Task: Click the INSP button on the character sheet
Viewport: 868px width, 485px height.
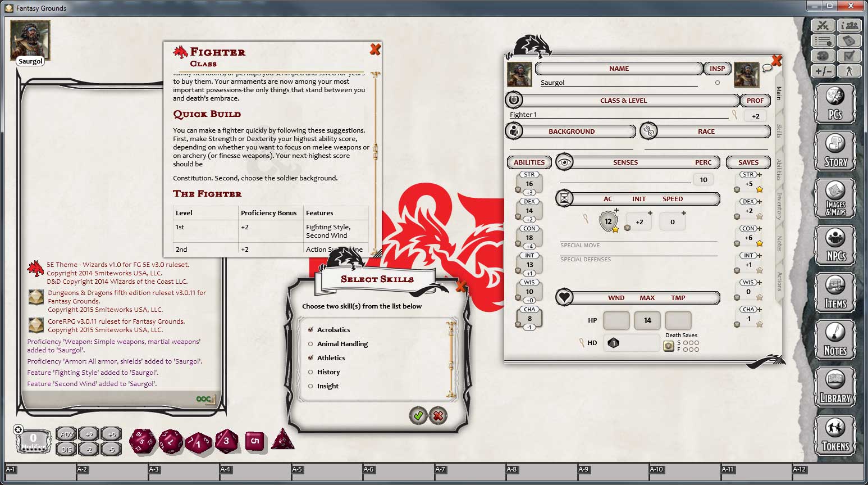Action: [718, 68]
